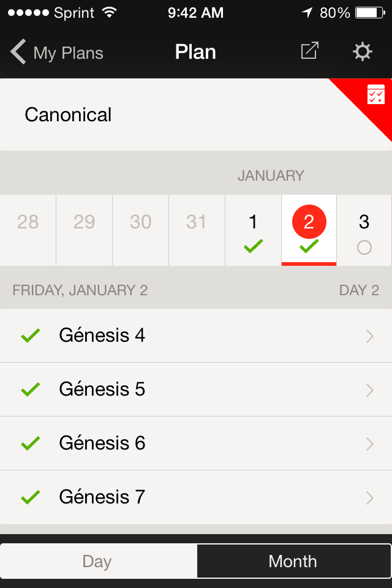Select December 30 in the date strip
Viewport: 392px width, 588px height.
(x=140, y=222)
